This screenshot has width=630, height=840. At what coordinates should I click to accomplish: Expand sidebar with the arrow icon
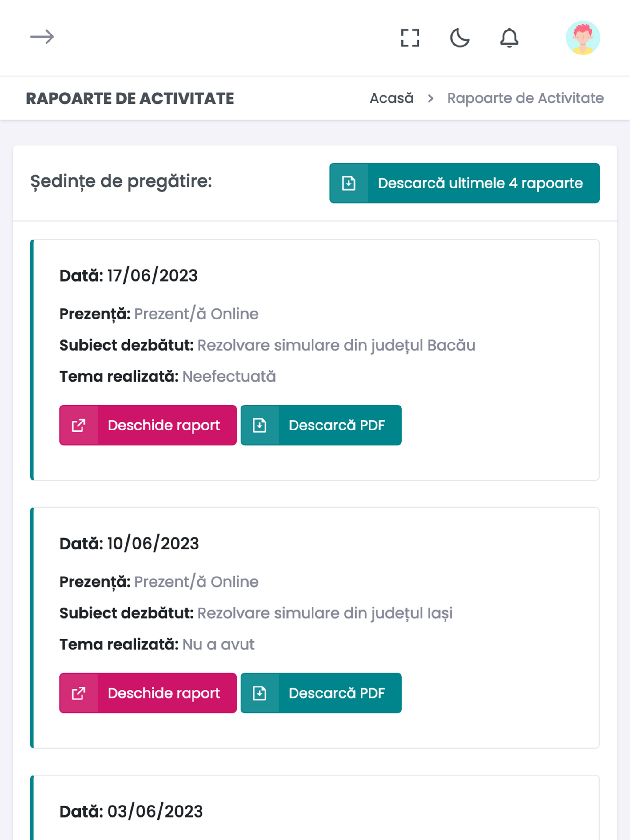pyautogui.click(x=42, y=37)
